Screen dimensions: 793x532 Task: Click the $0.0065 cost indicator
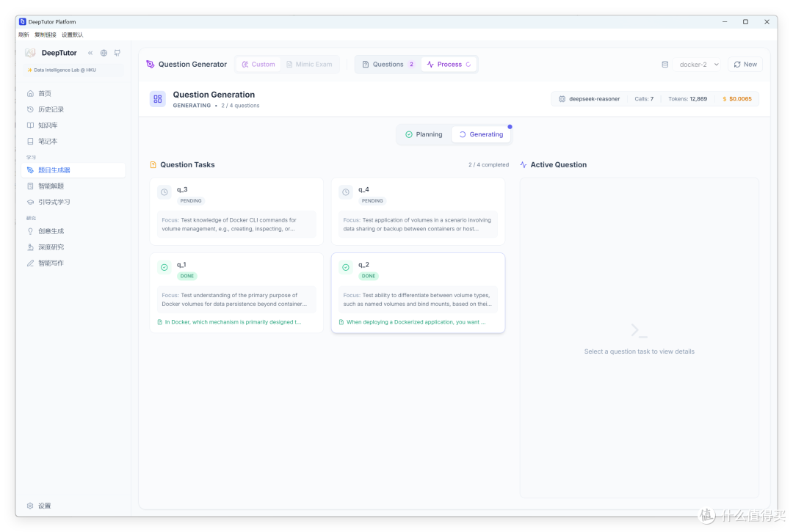737,99
